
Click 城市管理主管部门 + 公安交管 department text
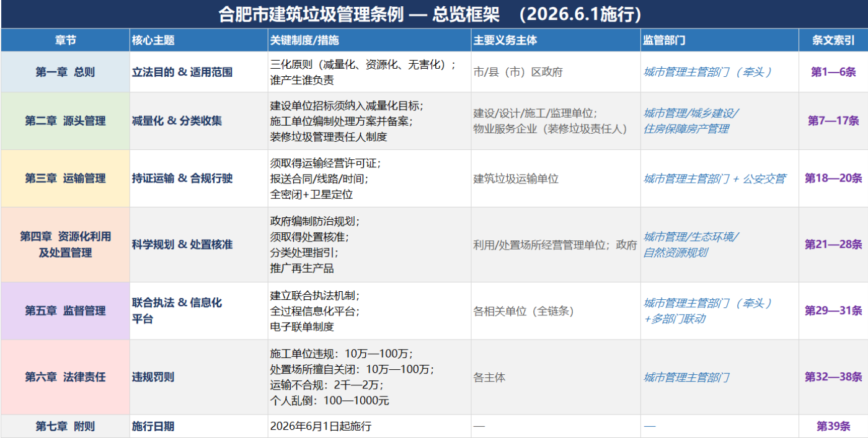[714, 178]
